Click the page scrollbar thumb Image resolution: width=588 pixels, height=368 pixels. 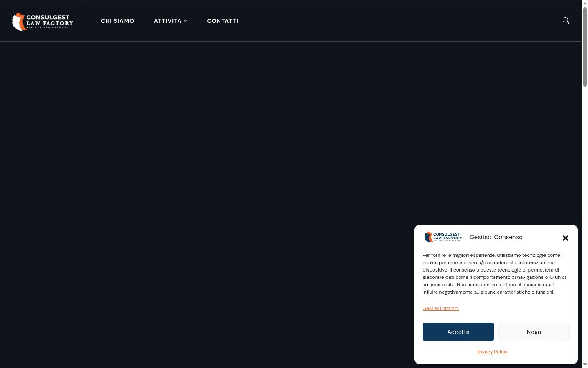[585, 47]
